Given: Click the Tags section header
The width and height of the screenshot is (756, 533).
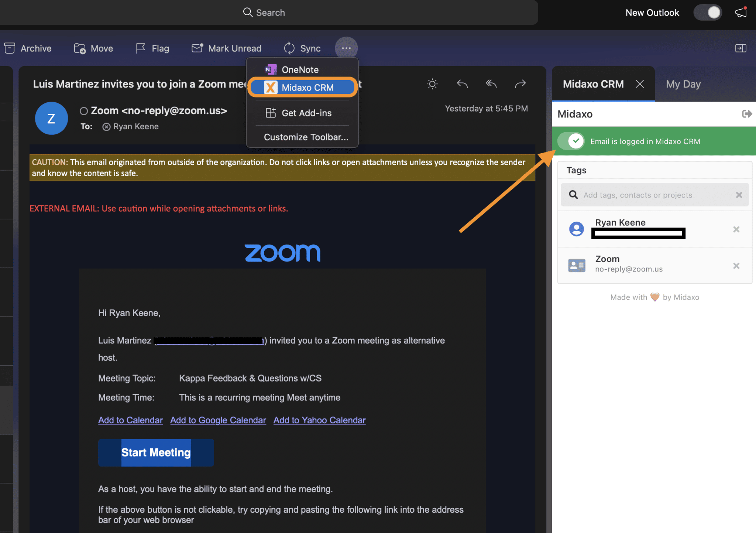Looking at the screenshot, I should click(576, 170).
